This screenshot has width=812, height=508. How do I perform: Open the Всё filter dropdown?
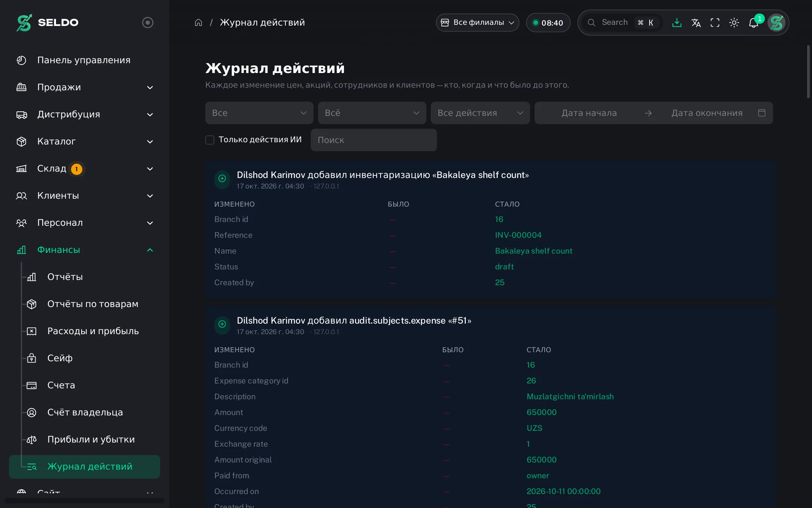coord(372,113)
